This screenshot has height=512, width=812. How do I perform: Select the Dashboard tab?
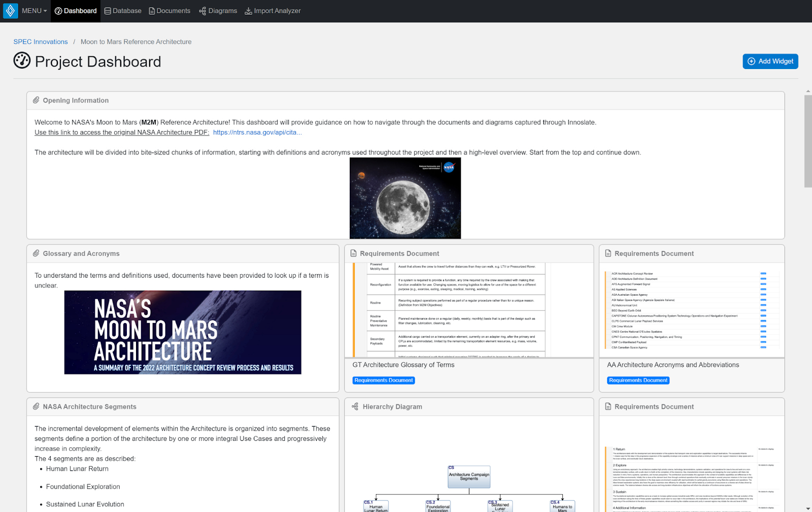(x=76, y=11)
